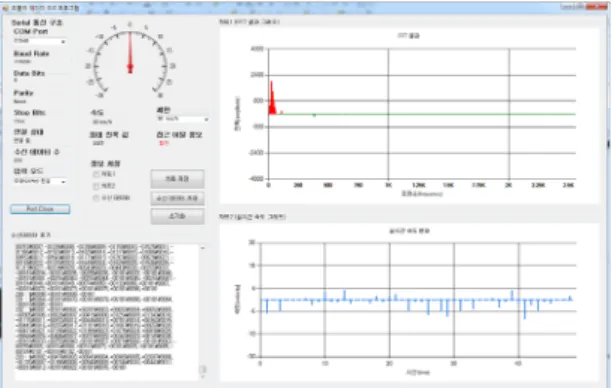Image resolution: width=612 pixels, height=388 pixels.
Task: Click the down arrow of the data box scrollbar
Action: point(203,376)
